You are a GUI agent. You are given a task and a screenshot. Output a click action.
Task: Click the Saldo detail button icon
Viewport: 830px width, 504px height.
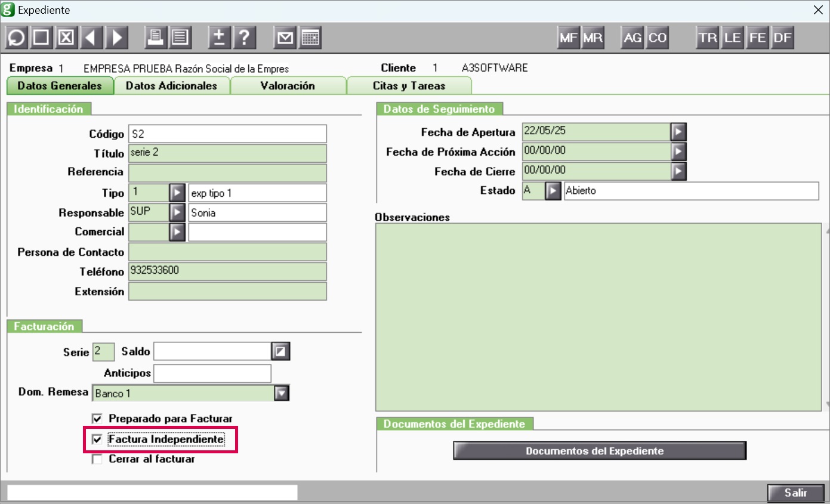point(281,352)
